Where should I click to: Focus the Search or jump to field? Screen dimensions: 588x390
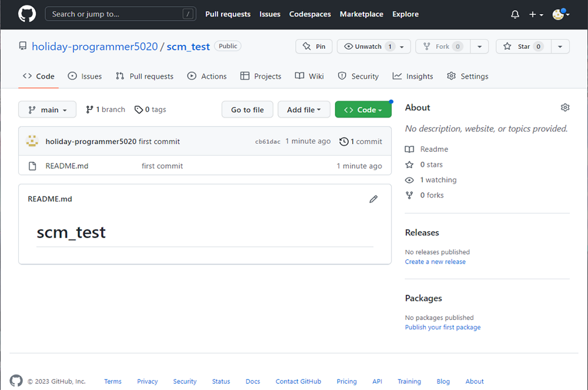[121, 14]
